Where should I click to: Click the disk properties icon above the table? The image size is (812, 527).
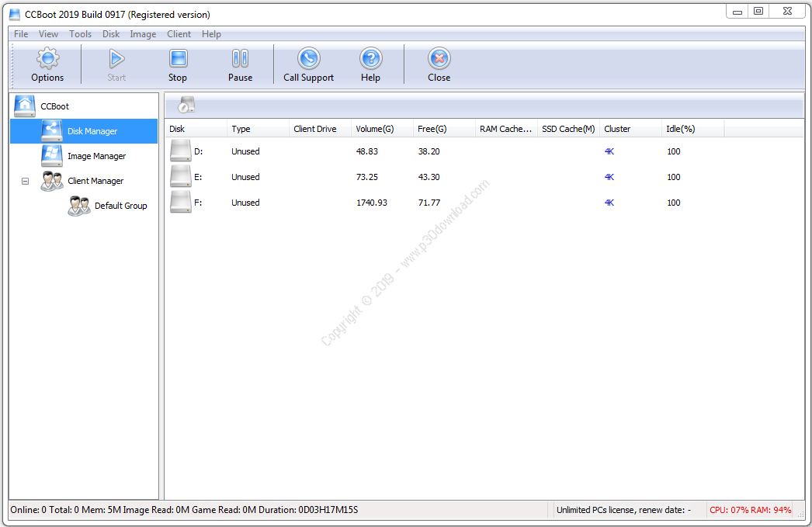pyautogui.click(x=186, y=105)
